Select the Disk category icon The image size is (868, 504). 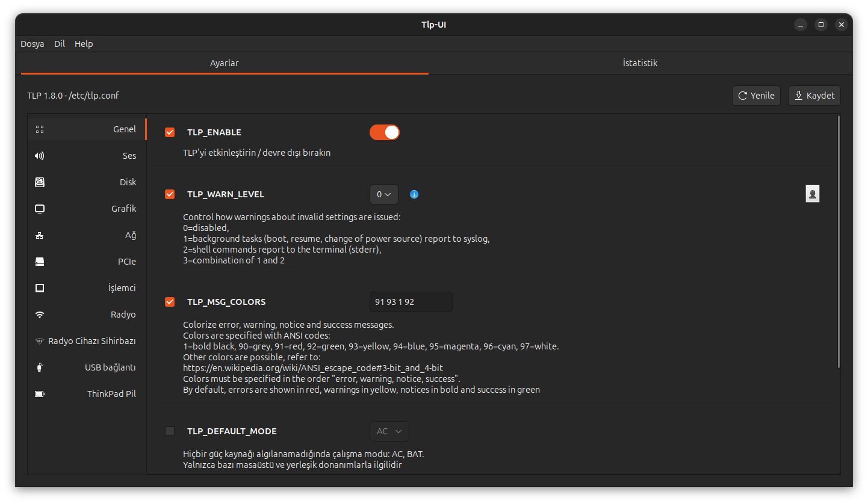click(40, 182)
